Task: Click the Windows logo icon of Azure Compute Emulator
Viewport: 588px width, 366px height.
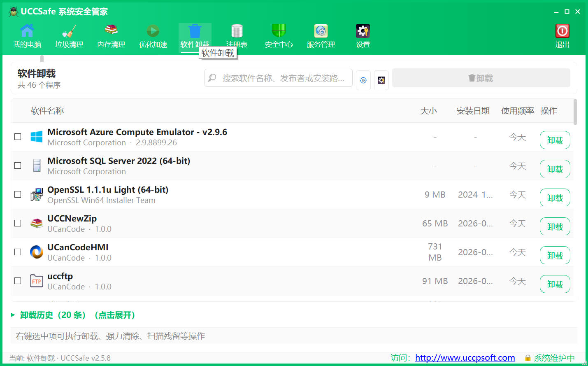Action: coord(37,137)
